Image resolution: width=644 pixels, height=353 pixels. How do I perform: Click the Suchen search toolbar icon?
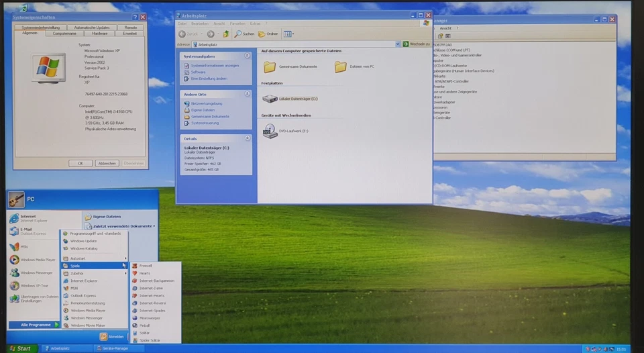[x=244, y=34]
